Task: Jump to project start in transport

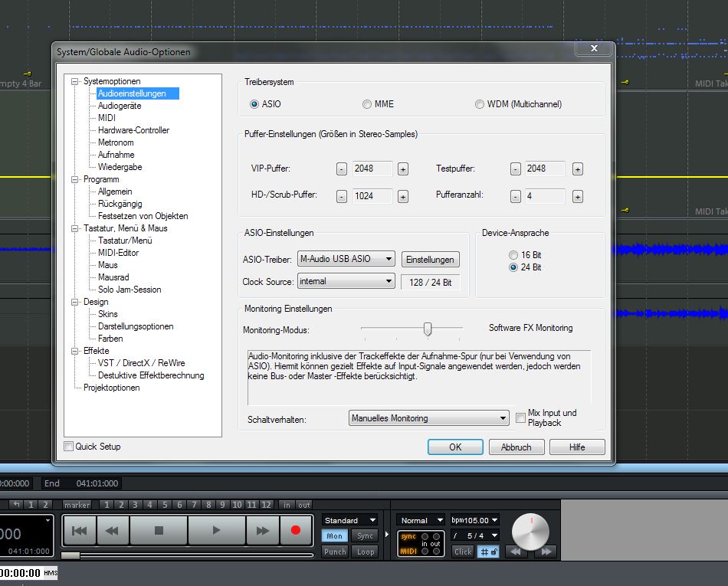Action: coord(80,530)
